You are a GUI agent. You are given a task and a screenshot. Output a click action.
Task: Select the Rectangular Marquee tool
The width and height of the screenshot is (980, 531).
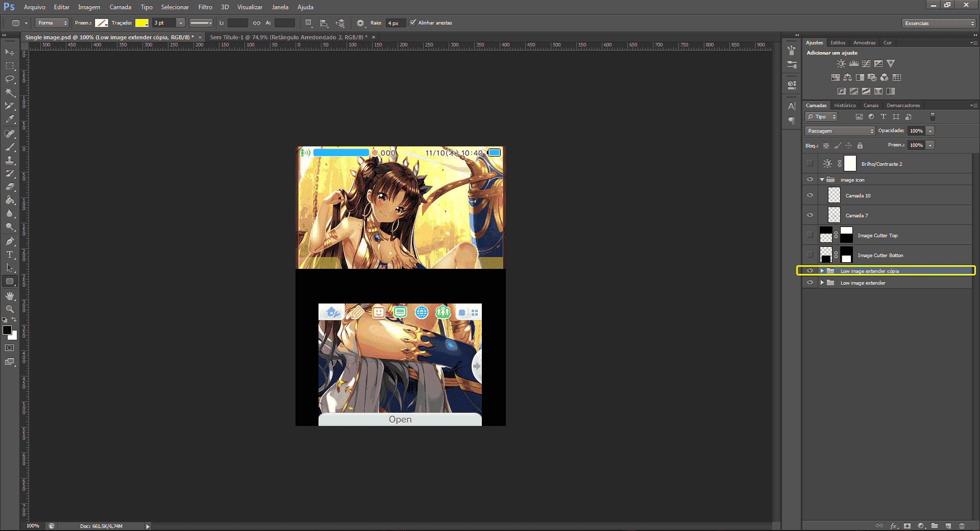click(10, 66)
